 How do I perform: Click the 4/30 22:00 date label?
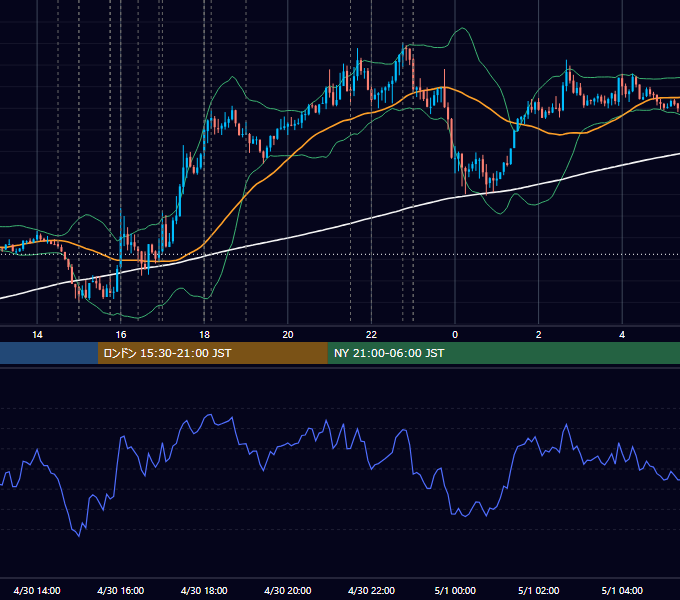[x=371, y=590]
